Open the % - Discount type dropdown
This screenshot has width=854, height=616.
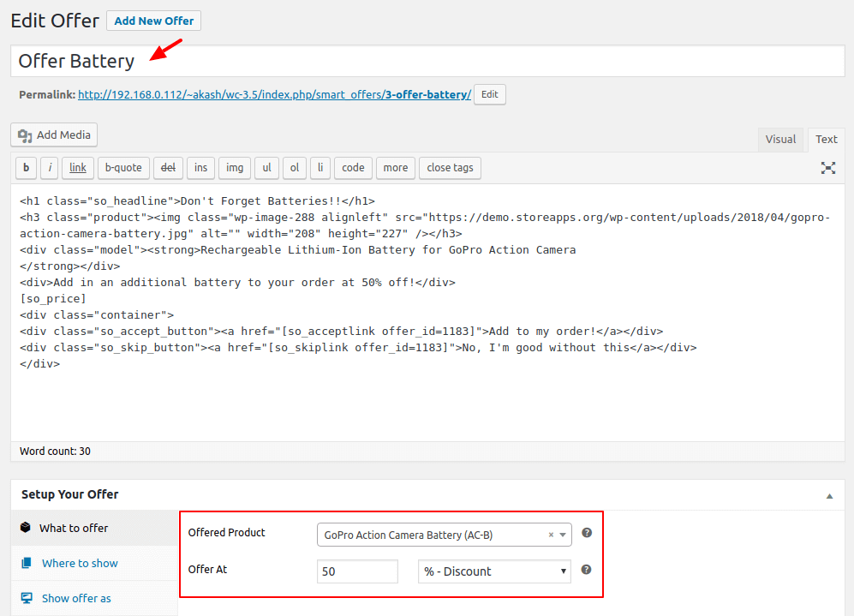click(x=494, y=571)
